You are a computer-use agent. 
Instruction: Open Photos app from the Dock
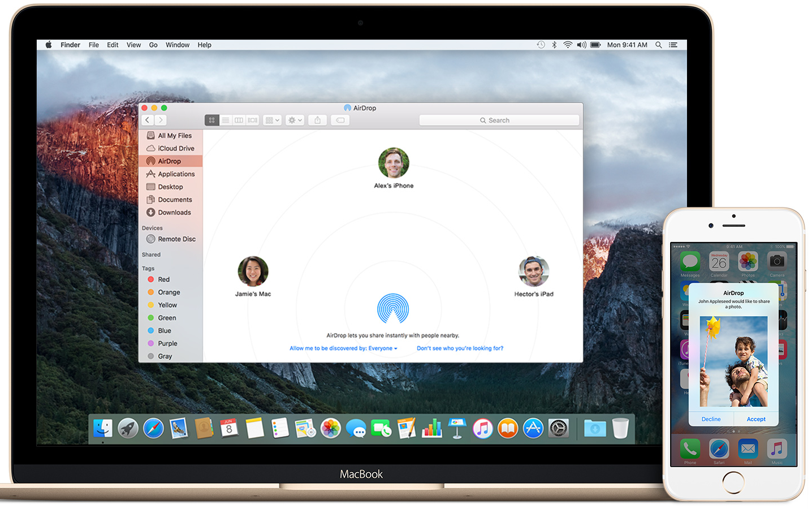pos(331,429)
